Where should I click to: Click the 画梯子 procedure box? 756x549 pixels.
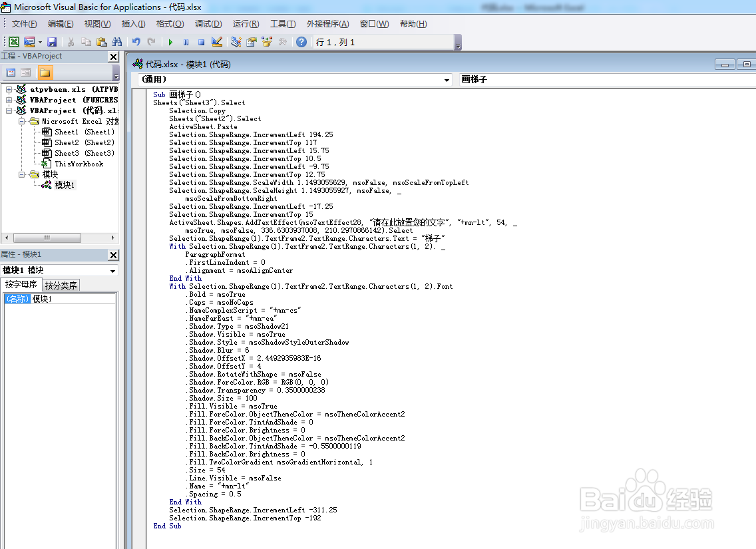pos(608,80)
